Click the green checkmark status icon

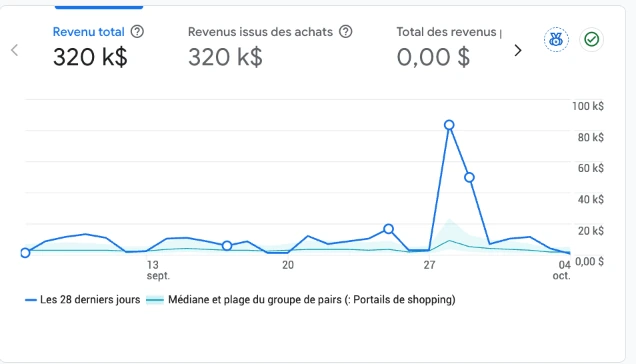[x=591, y=39]
